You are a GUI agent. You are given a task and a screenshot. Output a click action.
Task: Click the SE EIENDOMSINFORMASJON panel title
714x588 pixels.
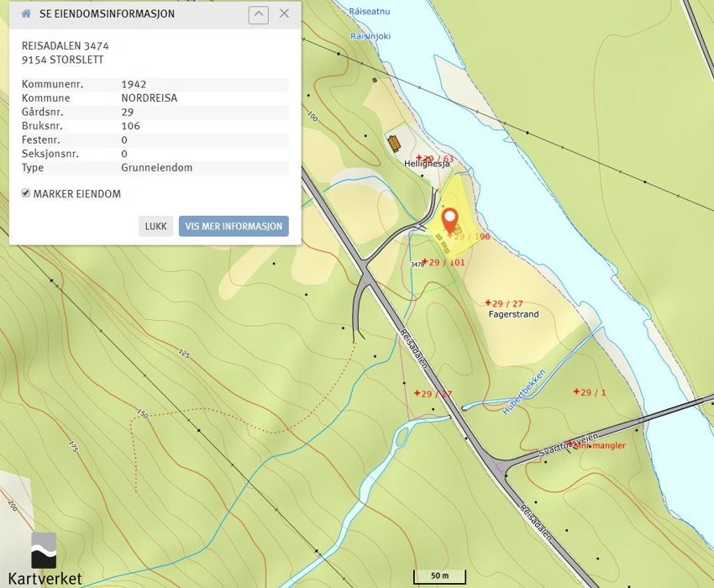click(107, 13)
